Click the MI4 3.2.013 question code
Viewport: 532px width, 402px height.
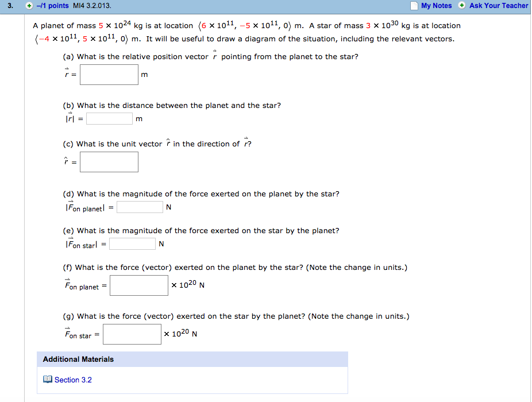pyautogui.click(x=92, y=6)
